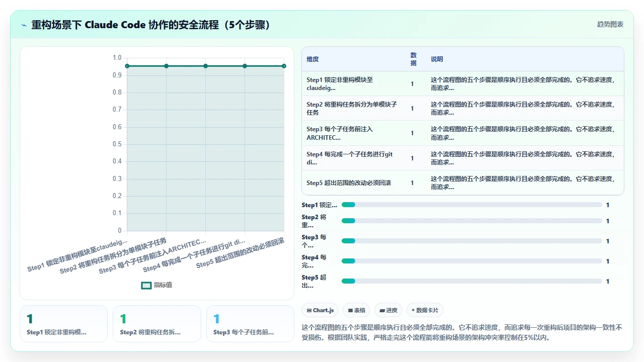Click the Step1 progress bar
Image resolution: width=644 pixels, height=362 pixels.
(472, 205)
